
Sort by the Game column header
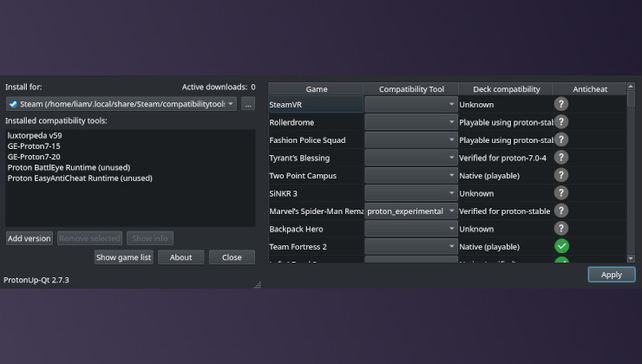[316, 89]
